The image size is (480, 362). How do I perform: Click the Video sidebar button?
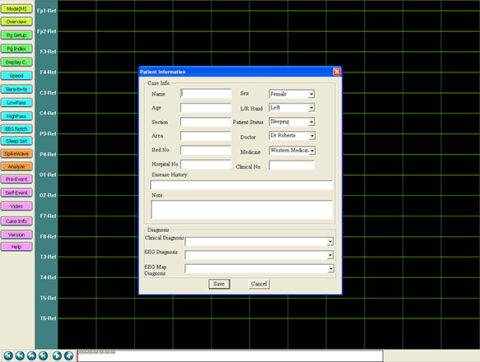click(x=17, y=206)
